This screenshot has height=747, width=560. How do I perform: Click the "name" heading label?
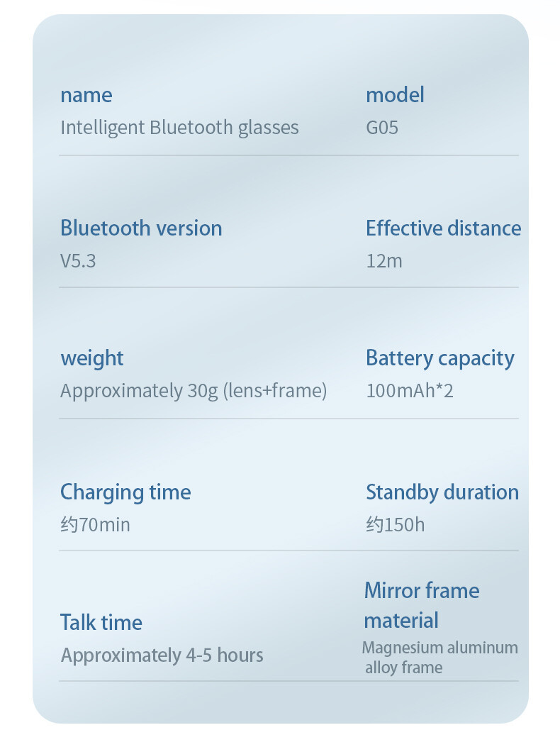(86, 95)
